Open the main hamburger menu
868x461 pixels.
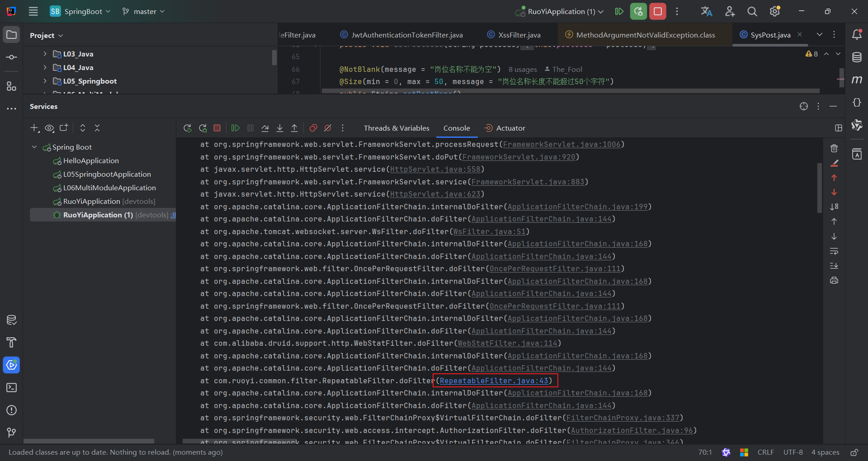[x=33, y=11]
